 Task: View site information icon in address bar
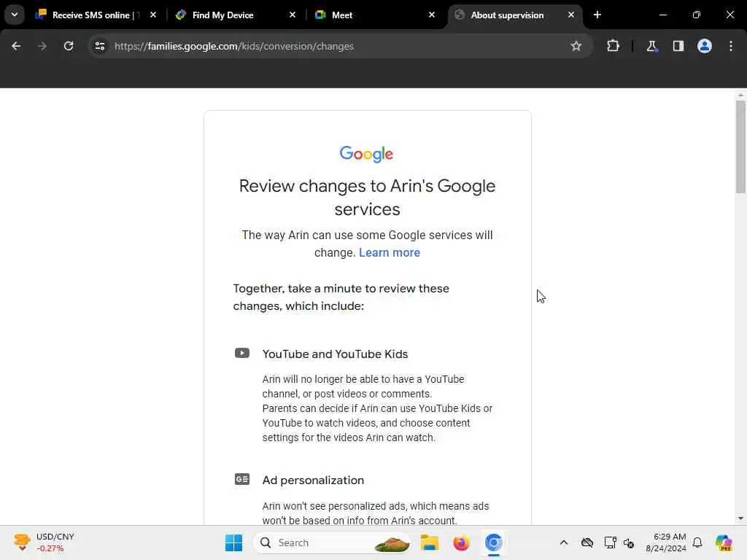100,46
